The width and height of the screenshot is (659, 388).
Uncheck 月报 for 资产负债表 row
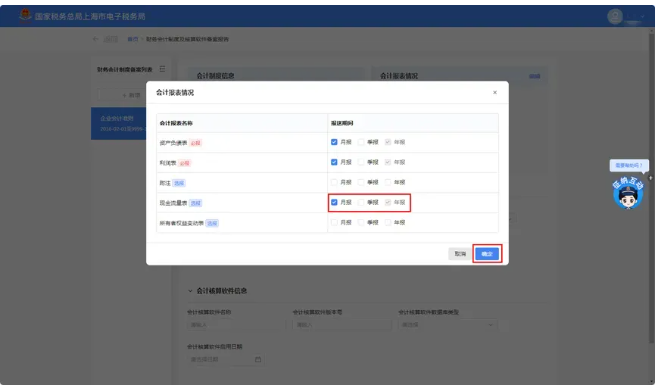tap(334, 142)
